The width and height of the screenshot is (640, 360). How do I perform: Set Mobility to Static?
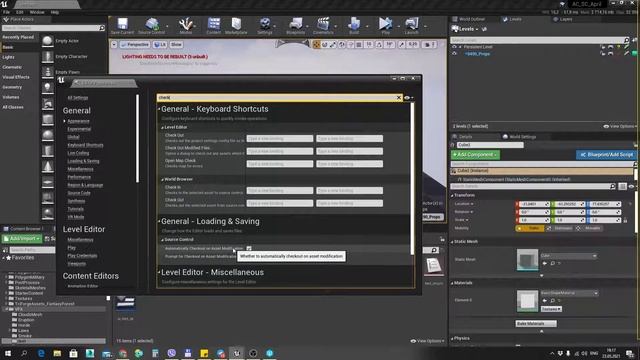click(x=530, y=228)
